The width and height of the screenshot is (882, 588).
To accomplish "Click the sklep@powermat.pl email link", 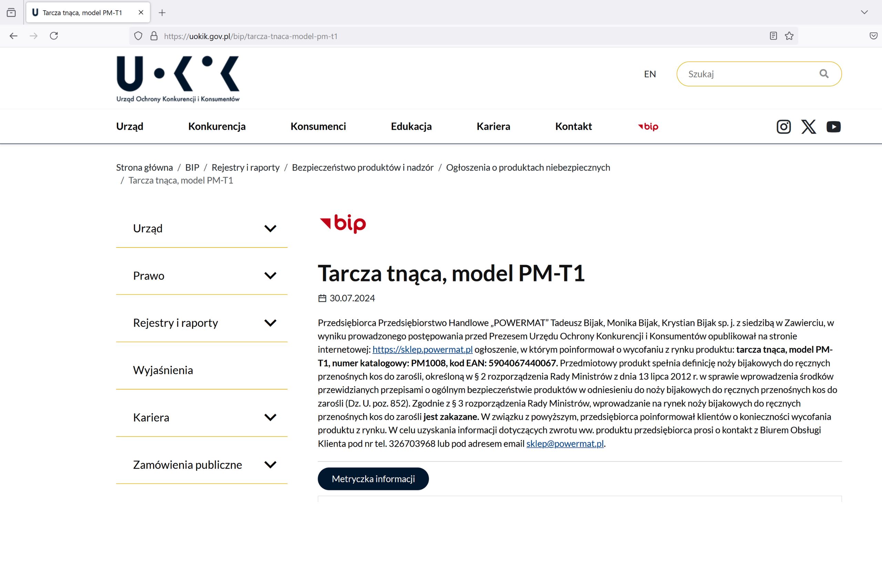I will click(565, 444).
